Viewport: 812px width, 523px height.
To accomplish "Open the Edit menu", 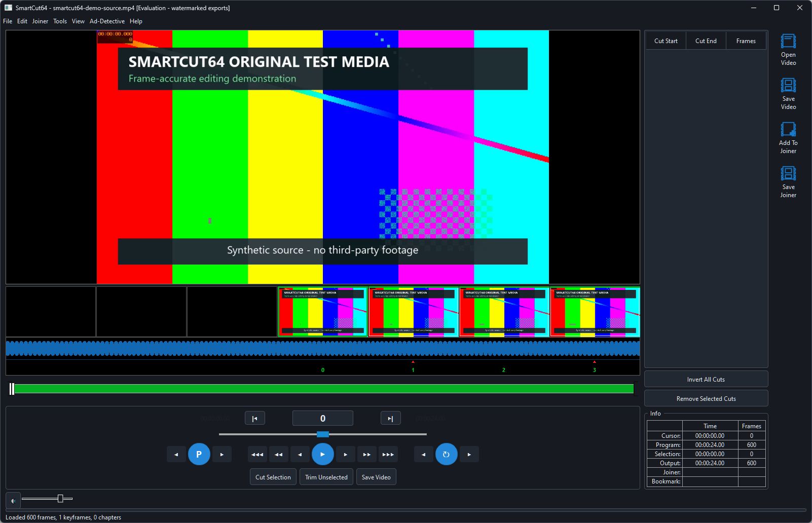I will [x=22, y=21].
